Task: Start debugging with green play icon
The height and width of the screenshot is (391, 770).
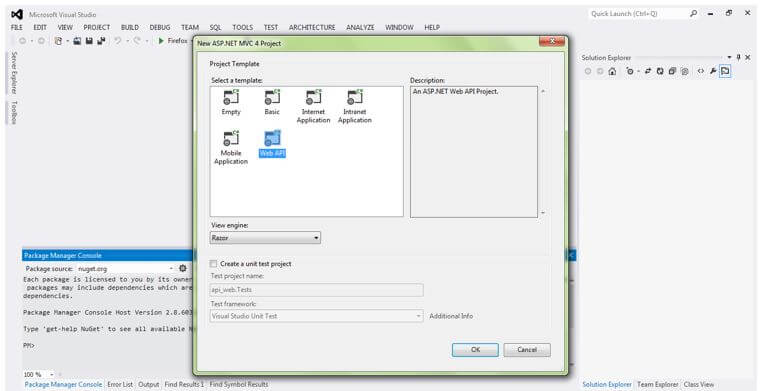Action: coord(161,41)
